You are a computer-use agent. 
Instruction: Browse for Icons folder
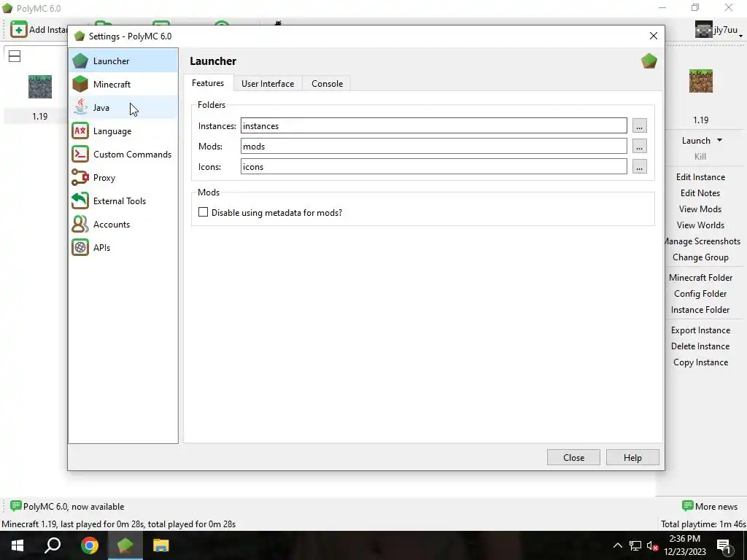639,167
